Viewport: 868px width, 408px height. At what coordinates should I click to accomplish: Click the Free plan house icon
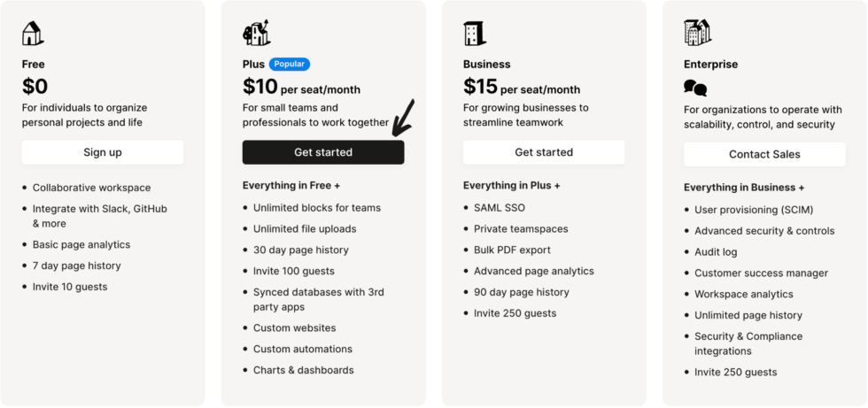[33, 34]
